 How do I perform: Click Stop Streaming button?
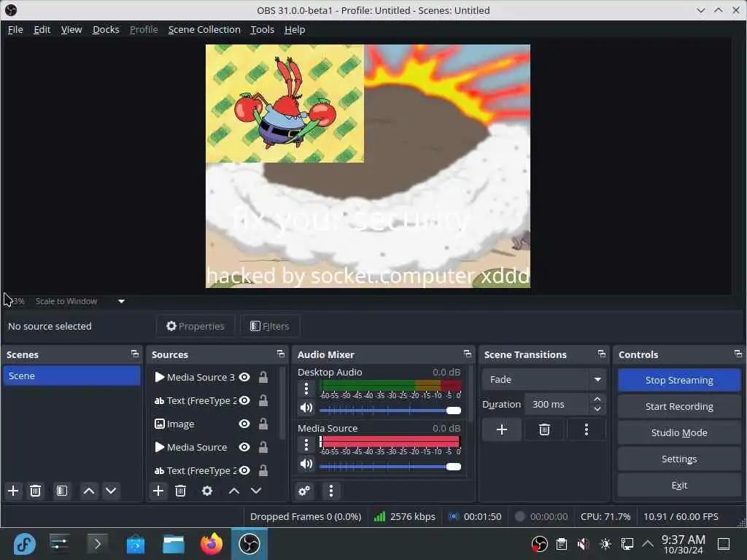[679, 380]
